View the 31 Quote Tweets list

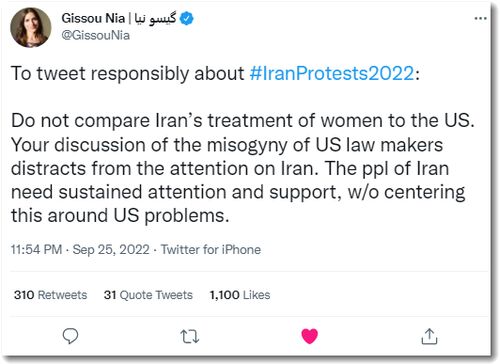pyautogui.click(x=148, y=295)
